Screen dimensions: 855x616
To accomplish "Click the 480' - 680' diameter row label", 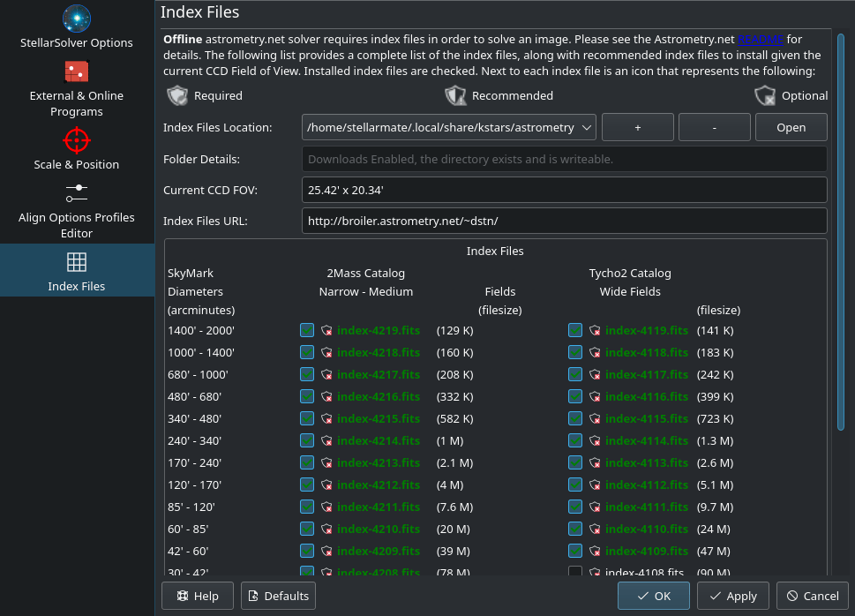I will coord(195,396).
